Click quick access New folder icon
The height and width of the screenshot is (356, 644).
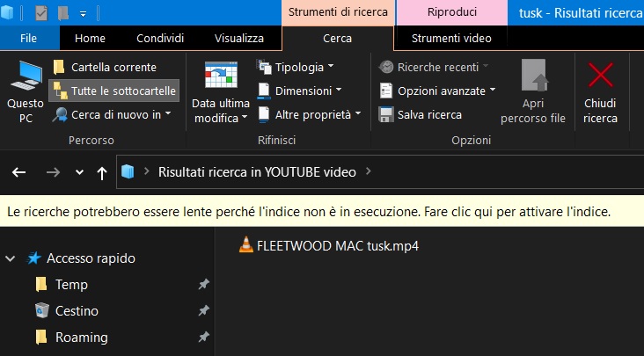(62, 13)
